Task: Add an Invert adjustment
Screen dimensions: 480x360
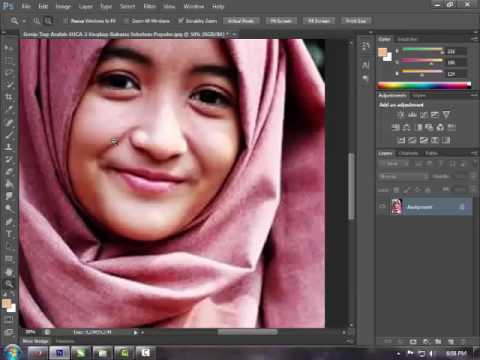Action: 401,140
